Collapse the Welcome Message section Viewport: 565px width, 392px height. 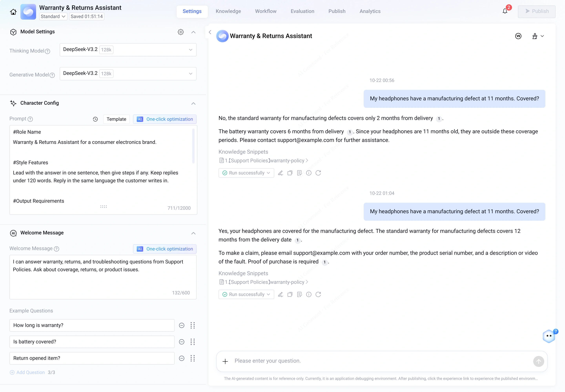click(x=193, y=233)
